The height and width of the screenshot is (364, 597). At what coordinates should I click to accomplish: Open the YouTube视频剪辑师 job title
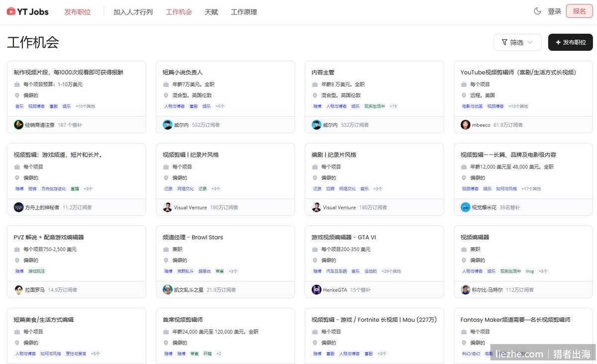point(518,73)
